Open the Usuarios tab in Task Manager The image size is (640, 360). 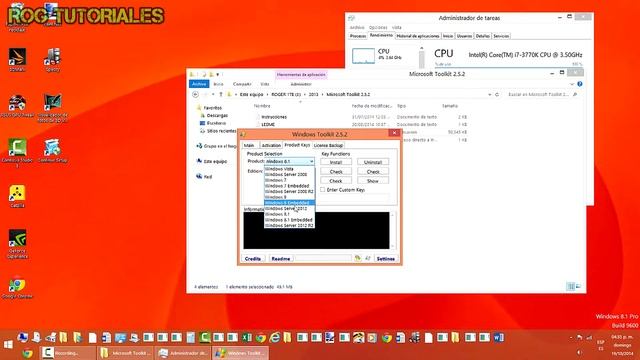point(464,36)
